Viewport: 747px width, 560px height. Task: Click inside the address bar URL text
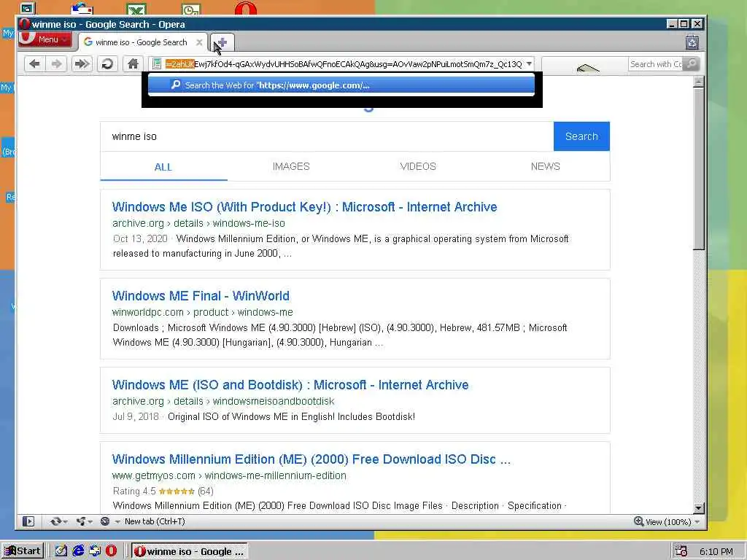[344, 64]
